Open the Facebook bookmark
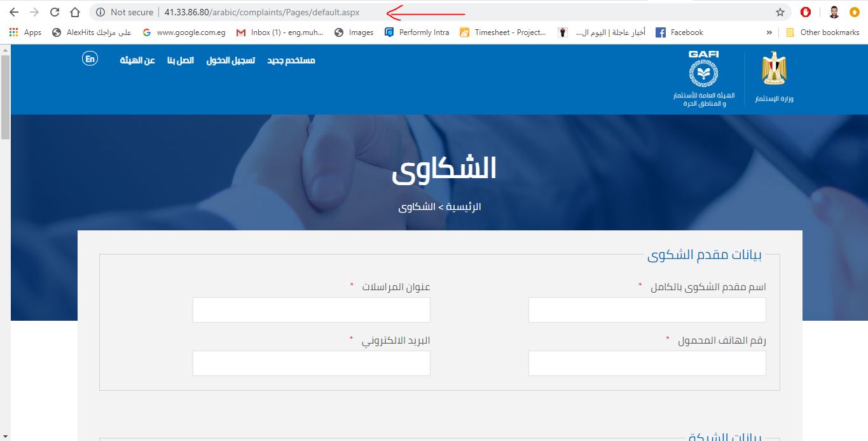This screenshot has height=441, width=868. pos(679,32)
